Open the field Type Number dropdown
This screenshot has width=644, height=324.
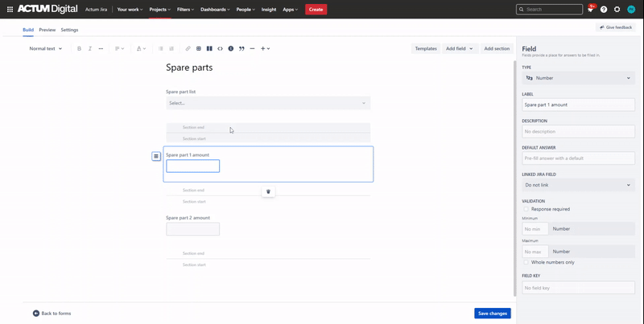tap(578, 78)
